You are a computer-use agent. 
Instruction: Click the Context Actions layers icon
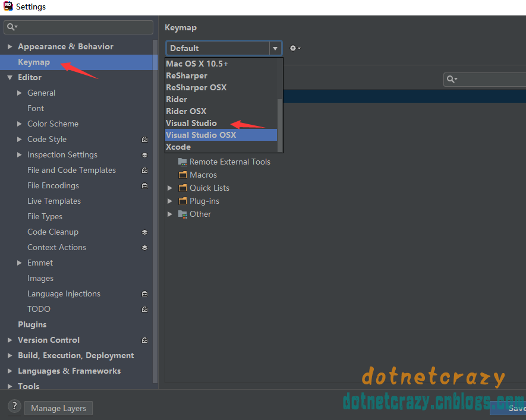[x=144, y=247]
